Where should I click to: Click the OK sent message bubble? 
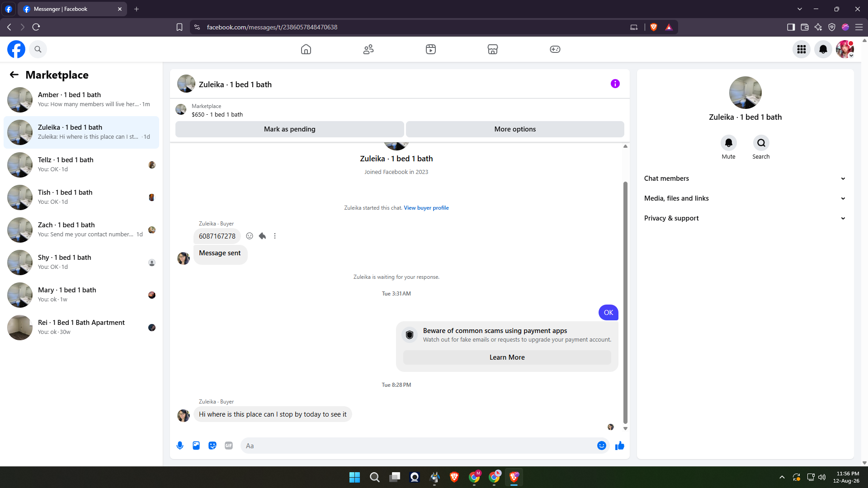[609, 313]
